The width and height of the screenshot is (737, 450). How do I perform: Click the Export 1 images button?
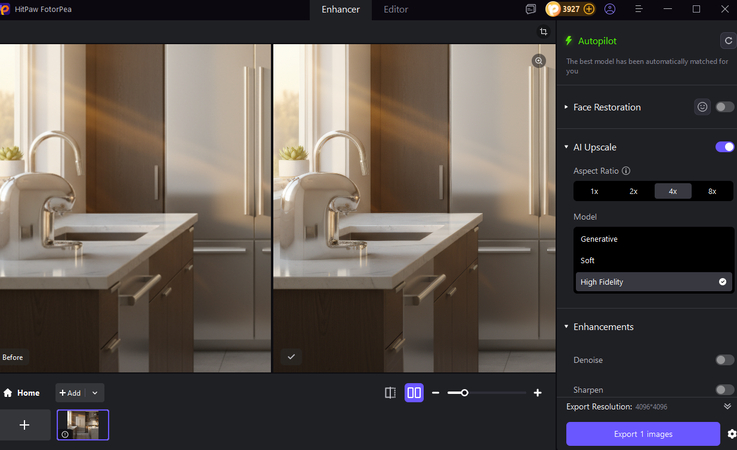tap(642, 434)
